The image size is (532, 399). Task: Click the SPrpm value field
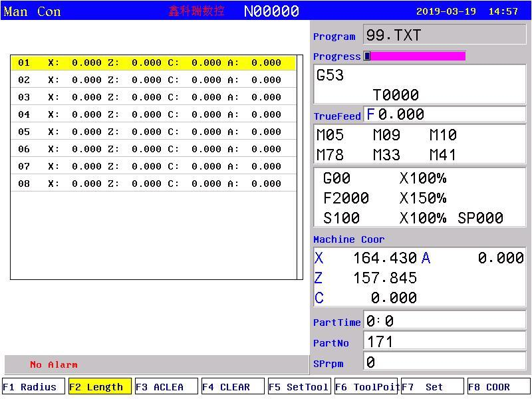444,362
